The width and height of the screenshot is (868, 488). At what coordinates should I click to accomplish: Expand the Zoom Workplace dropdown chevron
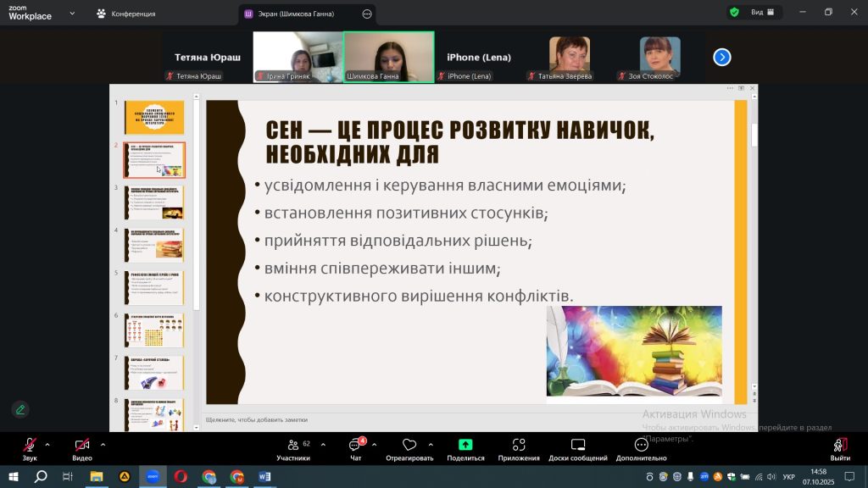[x=71, y=14]
